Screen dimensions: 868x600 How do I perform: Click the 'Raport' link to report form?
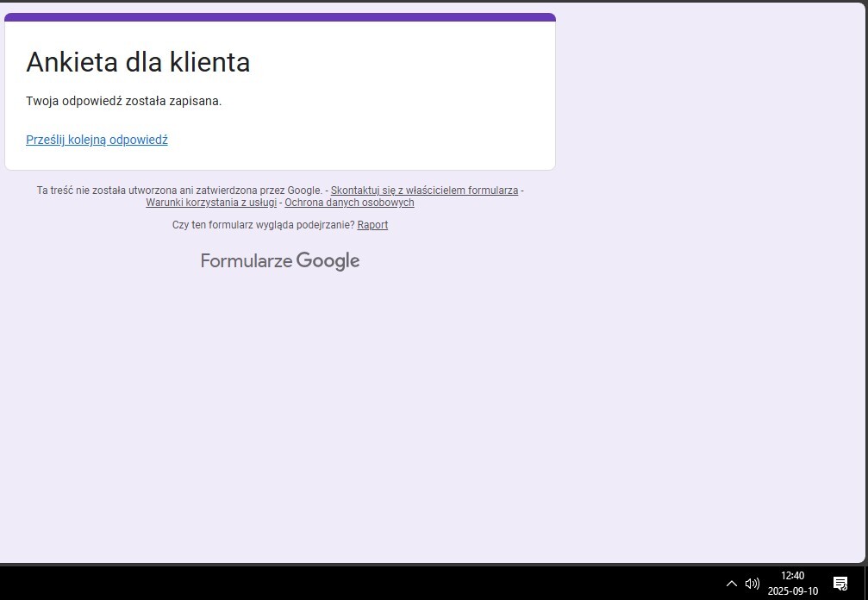(x=372, y=225)
